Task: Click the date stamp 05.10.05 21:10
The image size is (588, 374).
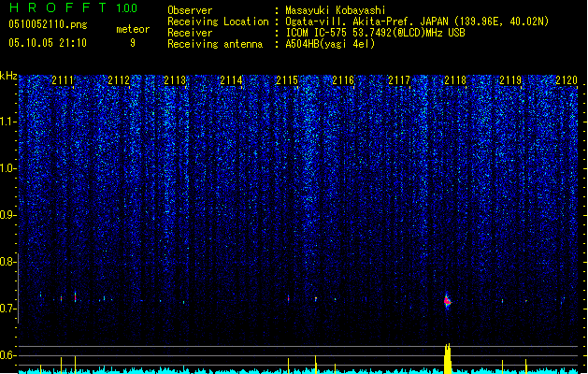Action: (x=48, y=43)
